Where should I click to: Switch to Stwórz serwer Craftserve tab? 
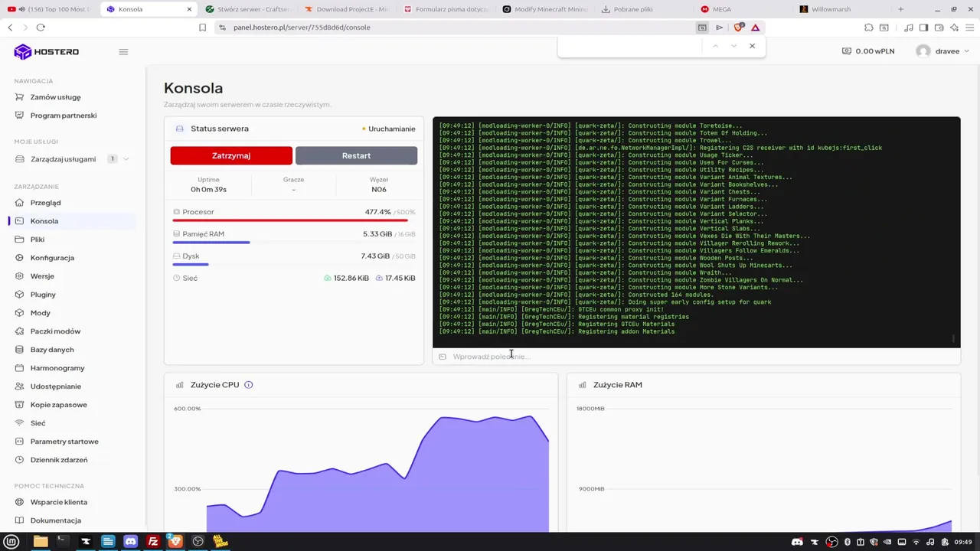[x=246, y=9]
